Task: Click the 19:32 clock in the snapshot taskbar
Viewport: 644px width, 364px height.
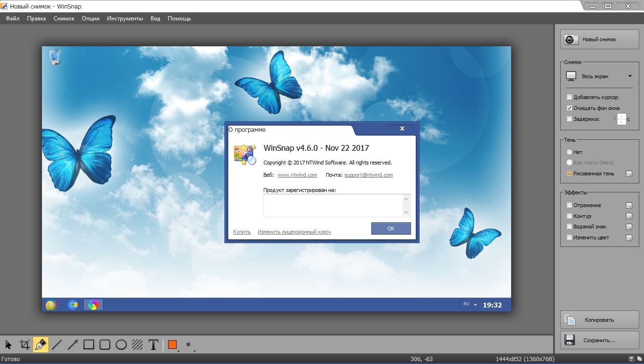Action: click(492, 305)
